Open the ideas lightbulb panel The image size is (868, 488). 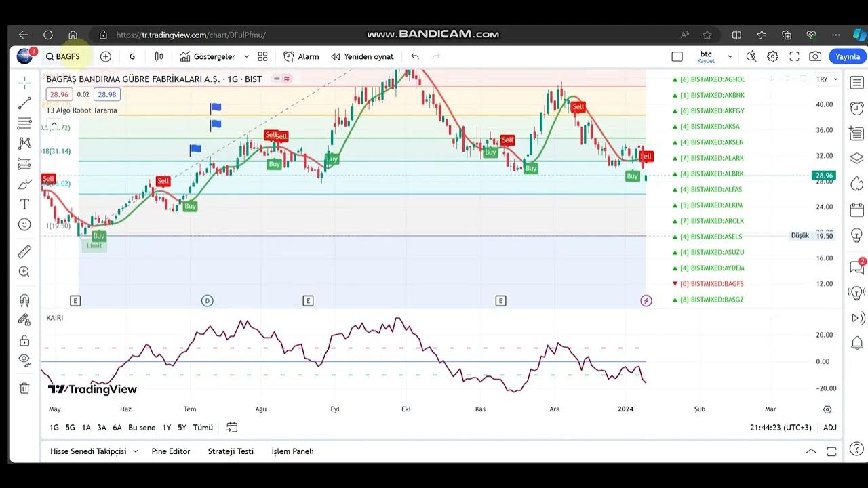(x=856, y=235)
